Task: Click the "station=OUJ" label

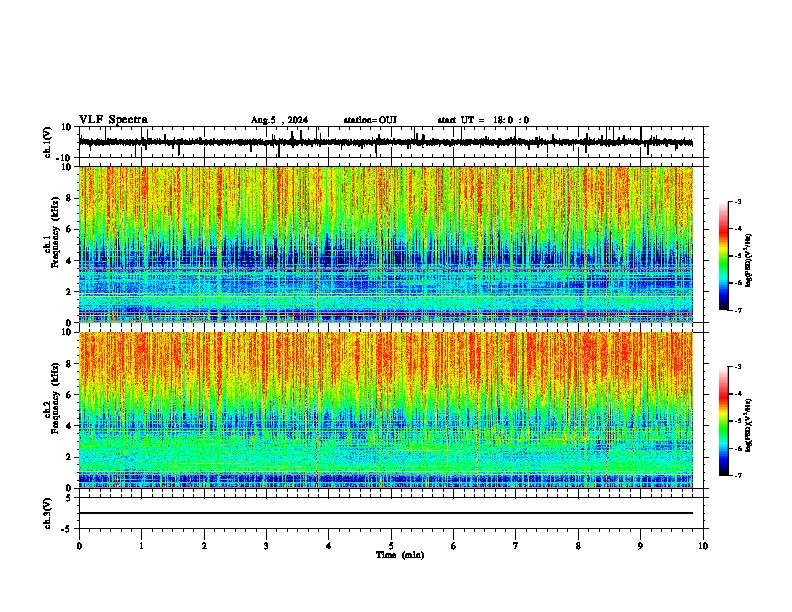Action: (x=370, y=120)
